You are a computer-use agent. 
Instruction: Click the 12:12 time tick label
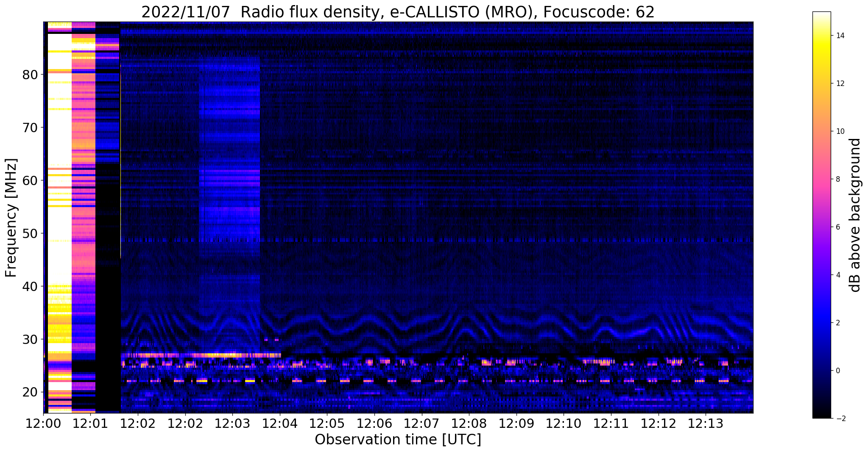(658, 424)
